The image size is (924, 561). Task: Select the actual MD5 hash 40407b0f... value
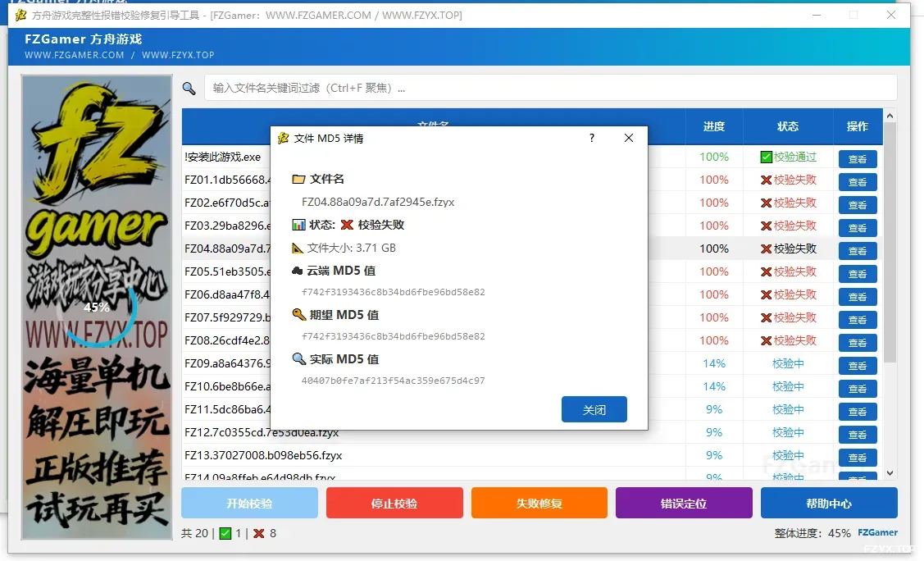pos(393,381)
